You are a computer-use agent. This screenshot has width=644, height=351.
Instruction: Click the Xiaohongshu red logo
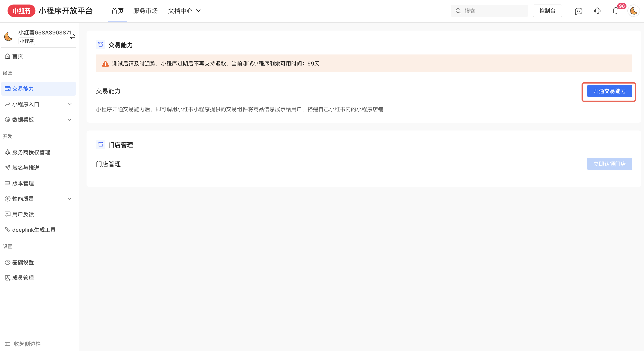[21, 11]
